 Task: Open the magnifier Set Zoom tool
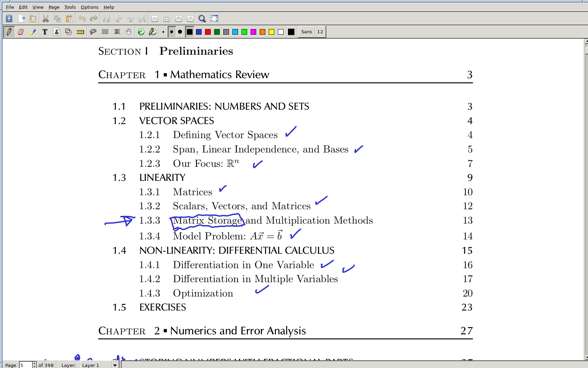coord(202,19)
